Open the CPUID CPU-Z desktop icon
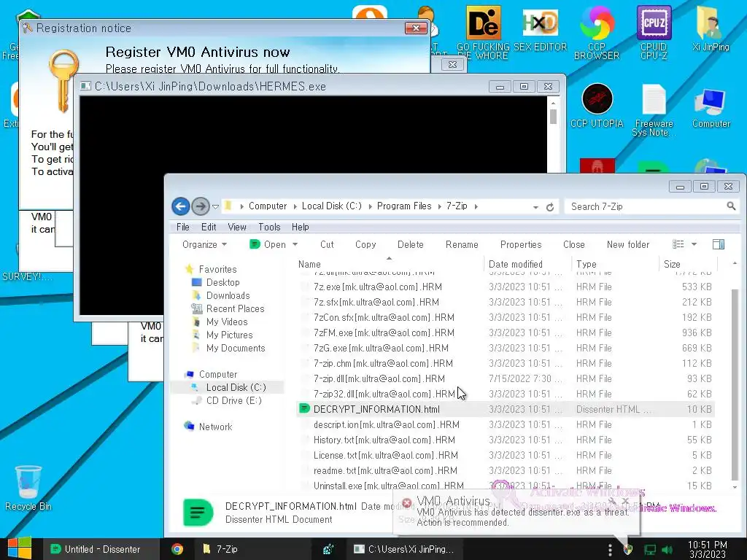Image resolution: width=747 pixels, height=560 pixels. click(x=654, y=33)
